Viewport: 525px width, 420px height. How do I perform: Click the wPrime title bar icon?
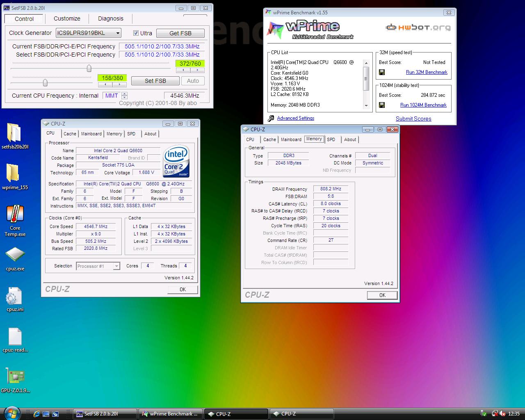click(269, 13)
